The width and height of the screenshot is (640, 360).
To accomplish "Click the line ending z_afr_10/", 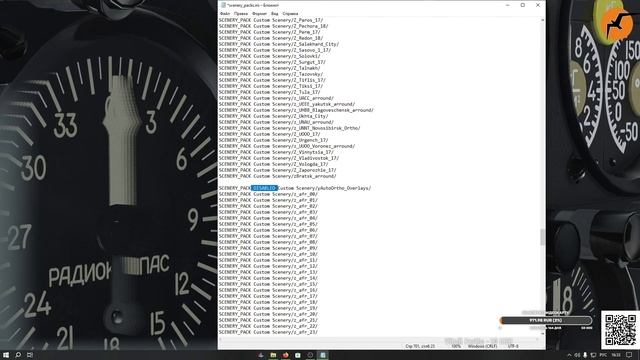I will click(268, 254).
